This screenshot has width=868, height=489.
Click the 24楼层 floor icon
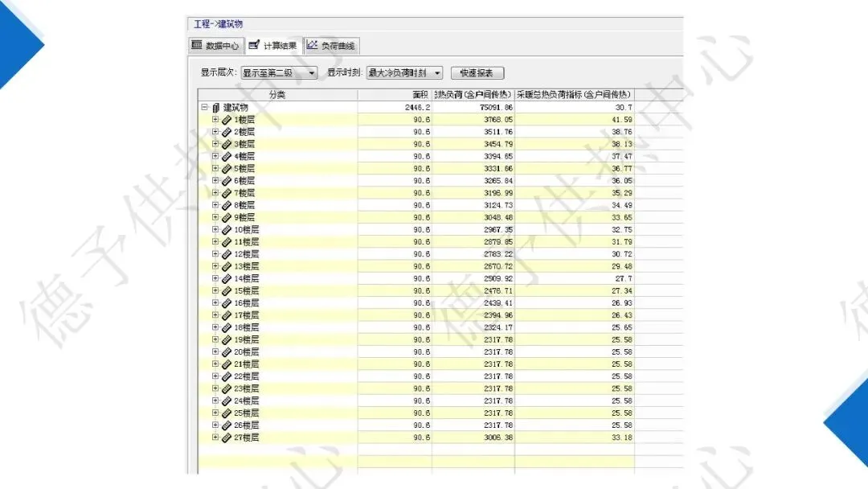pyautogui.click(x=227, y=401)
